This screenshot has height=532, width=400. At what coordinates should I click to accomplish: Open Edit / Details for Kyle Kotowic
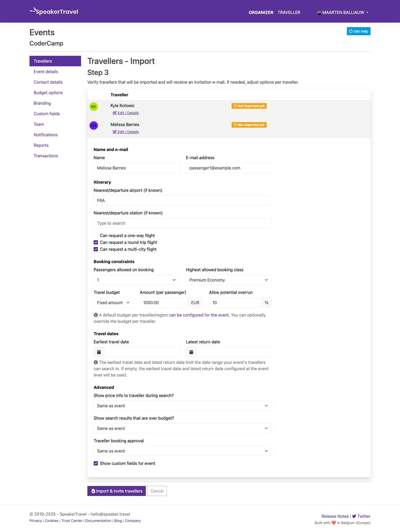126,113
